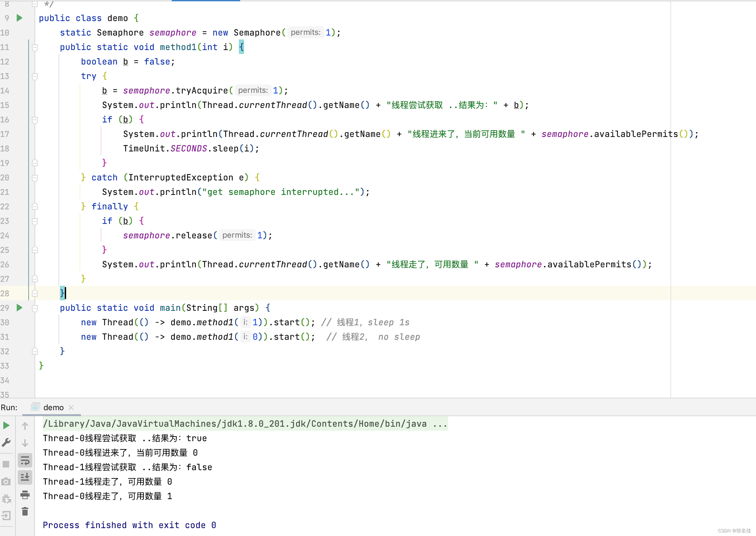756x536 pixels.
Task: Click the 'get semaphore interrupted...' string
Action: 281,192
